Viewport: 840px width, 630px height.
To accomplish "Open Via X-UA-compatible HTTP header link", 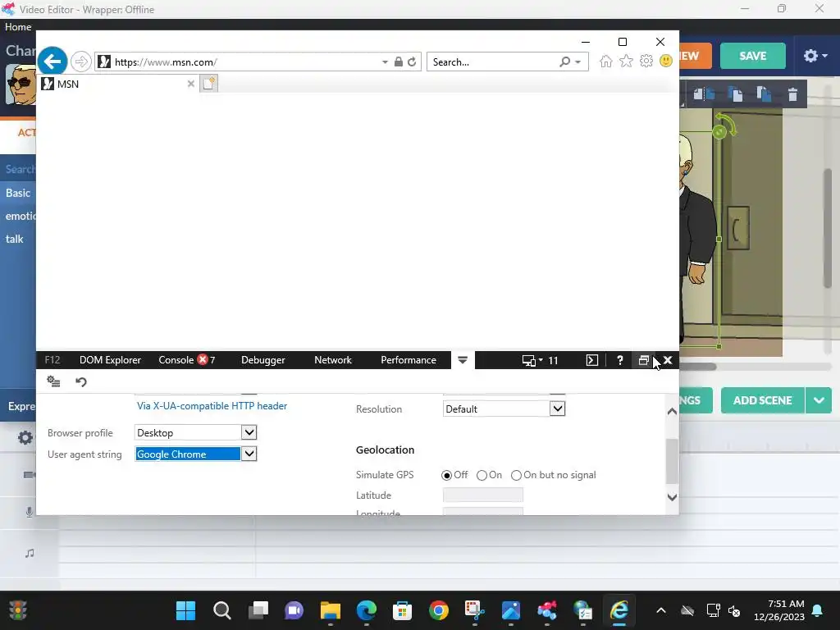I will tap(212, 406).
